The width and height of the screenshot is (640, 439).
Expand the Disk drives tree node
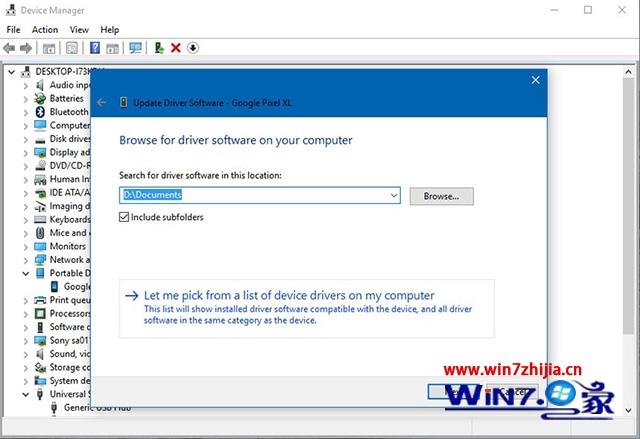coord(26,140)
